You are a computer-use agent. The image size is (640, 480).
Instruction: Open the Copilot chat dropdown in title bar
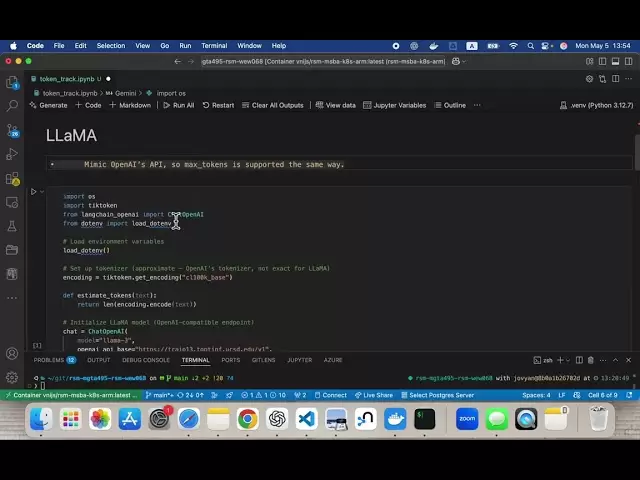459,62
